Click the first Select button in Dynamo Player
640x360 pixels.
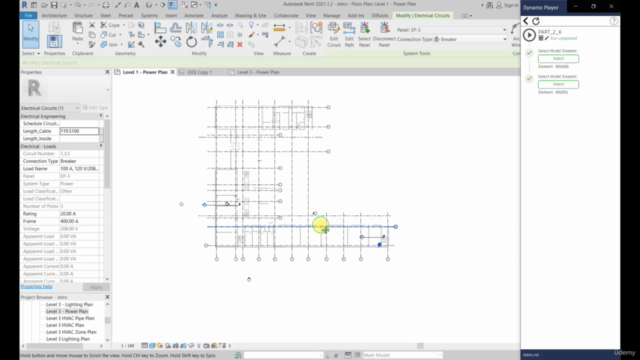click(558, 59)
